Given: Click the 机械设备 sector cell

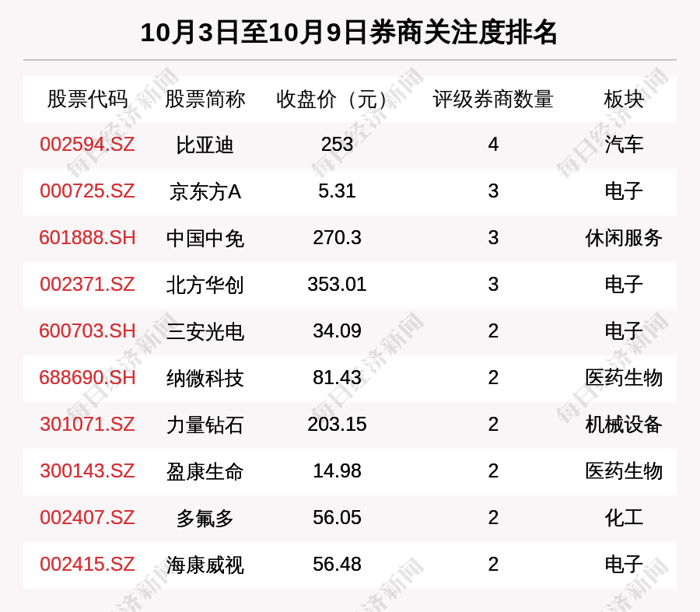Looking at the screenshot, I should [x=624, y=425].
